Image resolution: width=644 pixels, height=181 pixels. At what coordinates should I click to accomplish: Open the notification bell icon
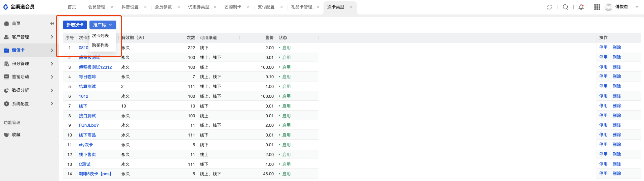point(581,7)
